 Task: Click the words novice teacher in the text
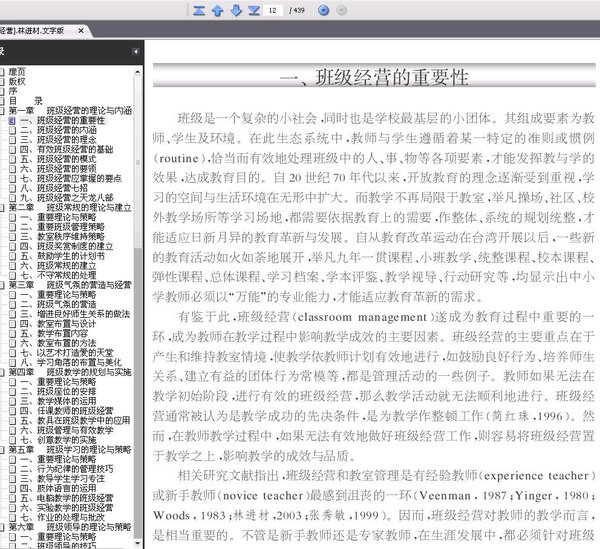(263, 496)
